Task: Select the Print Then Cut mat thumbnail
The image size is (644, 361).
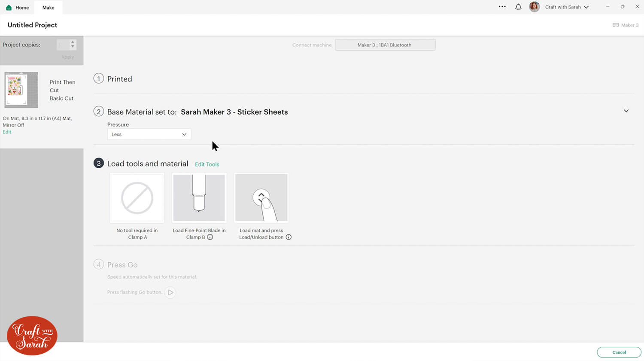Action: click(21, 90)
